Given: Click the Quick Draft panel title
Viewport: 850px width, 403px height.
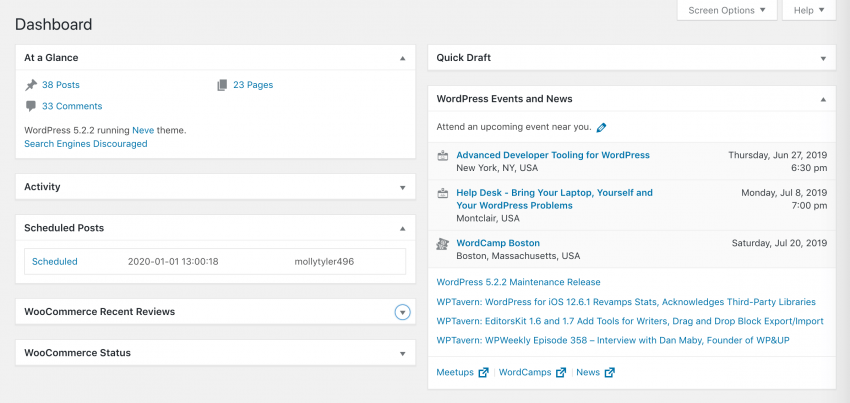Looking at the screenshot, I should (x=463, y=57).
